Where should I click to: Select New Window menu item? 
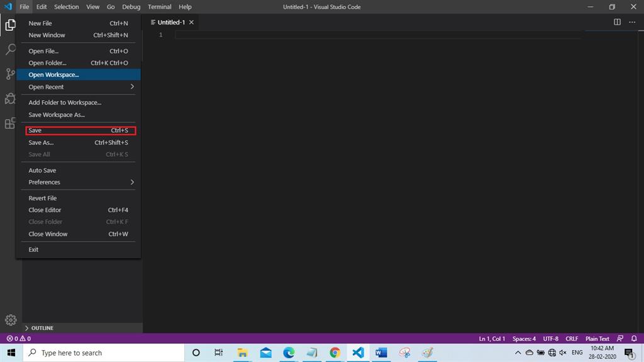click(79, 35)
